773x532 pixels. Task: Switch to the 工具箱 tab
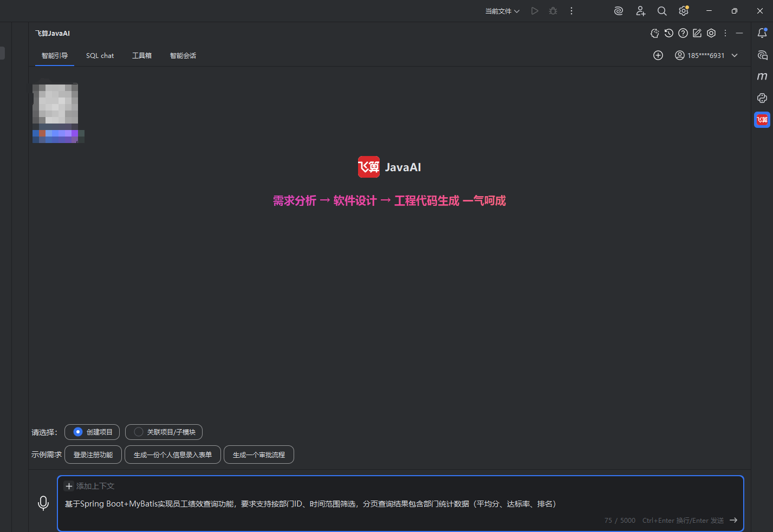click(142, 55)
